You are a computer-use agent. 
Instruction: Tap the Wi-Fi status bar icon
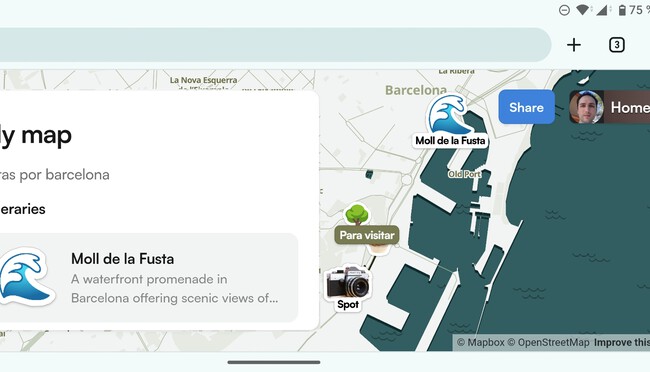pos(583,10)
